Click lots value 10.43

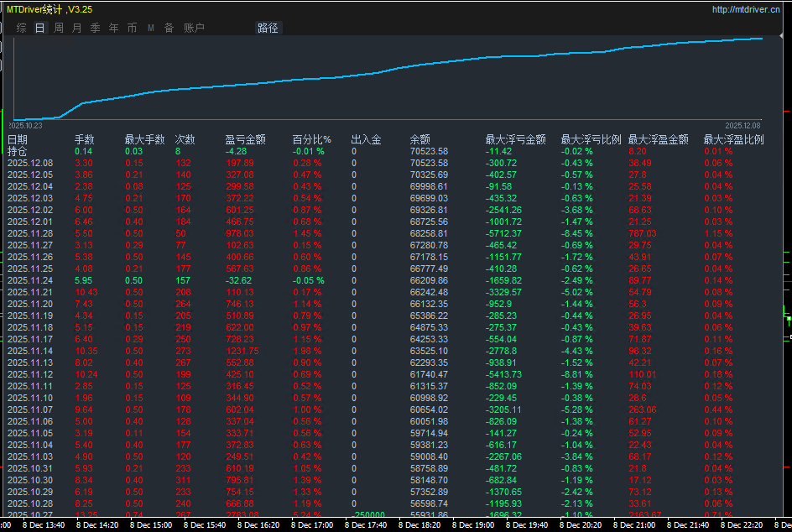pos(86,292)
